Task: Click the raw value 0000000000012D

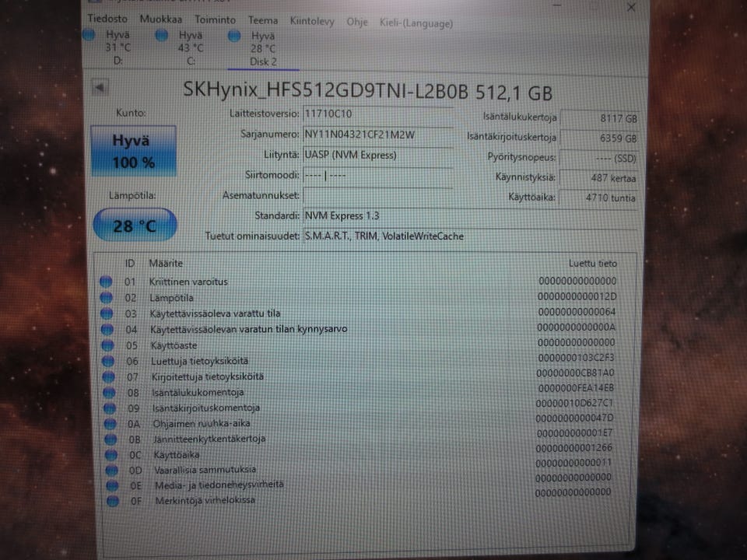Action: click(577, 296)
